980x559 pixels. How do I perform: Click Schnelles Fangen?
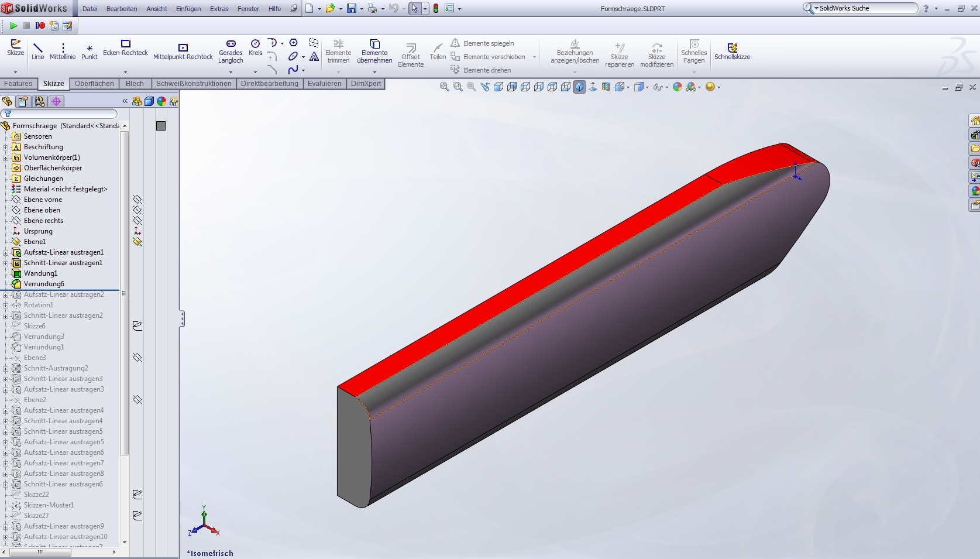694,52
